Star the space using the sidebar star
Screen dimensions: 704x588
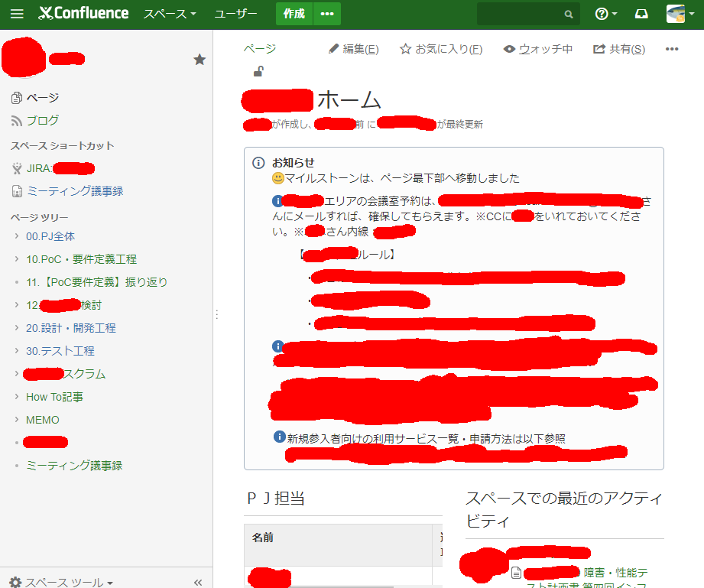[200, 58]
